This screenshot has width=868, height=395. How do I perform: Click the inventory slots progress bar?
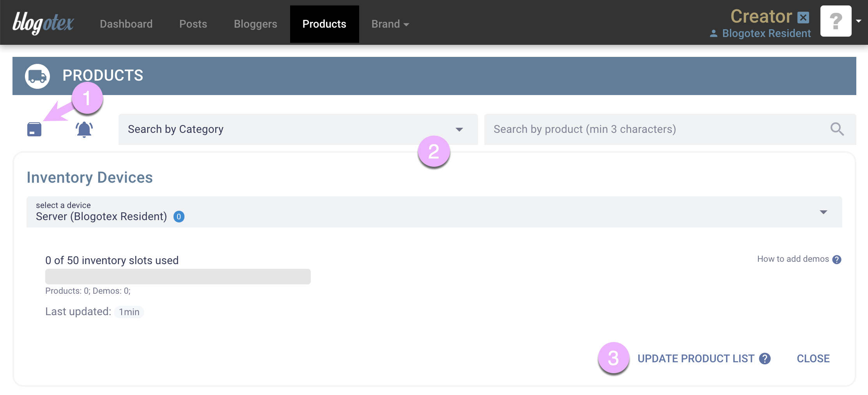[x=178, y=276]
